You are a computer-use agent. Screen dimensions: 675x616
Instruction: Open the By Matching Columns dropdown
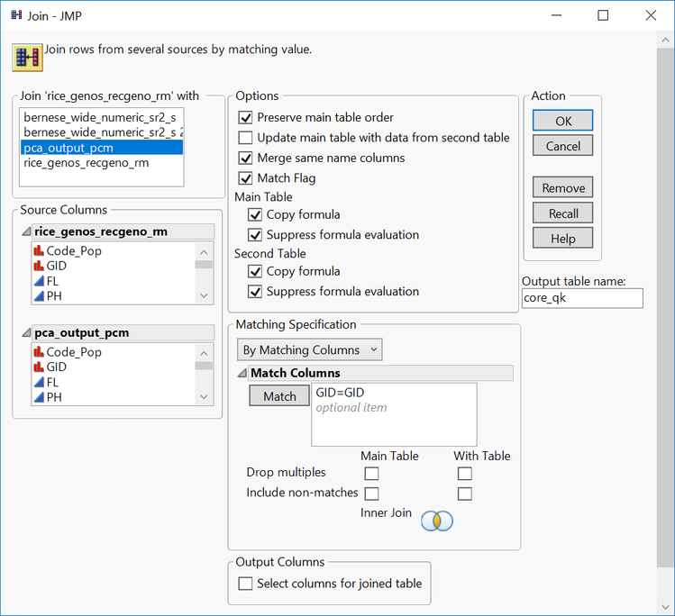(x=309, y=349)
